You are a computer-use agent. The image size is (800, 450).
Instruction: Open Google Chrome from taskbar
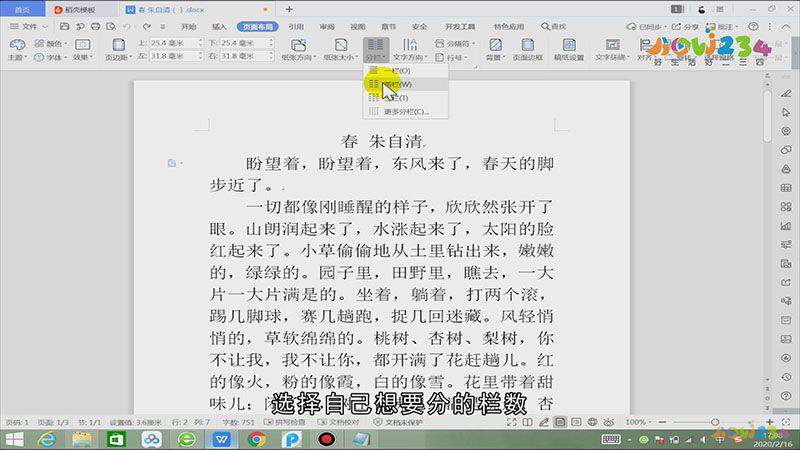(x=257, y=439)
